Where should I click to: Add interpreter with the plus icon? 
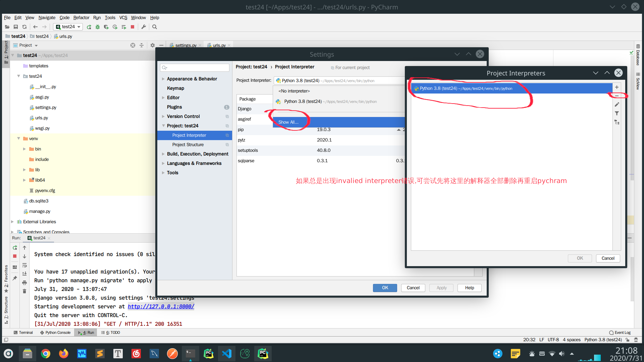(x=616, y=87)
